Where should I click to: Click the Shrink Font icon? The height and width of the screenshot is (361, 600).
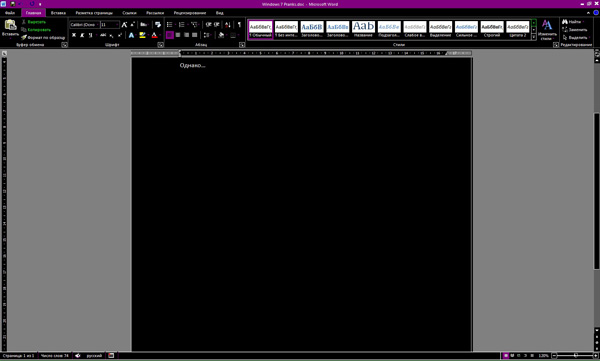tap(132, 25)
